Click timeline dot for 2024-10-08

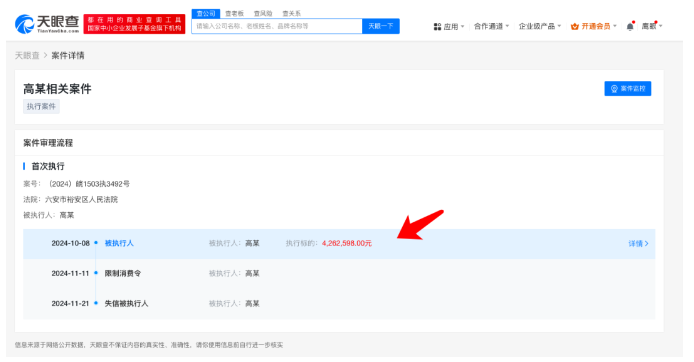point(96,243)
